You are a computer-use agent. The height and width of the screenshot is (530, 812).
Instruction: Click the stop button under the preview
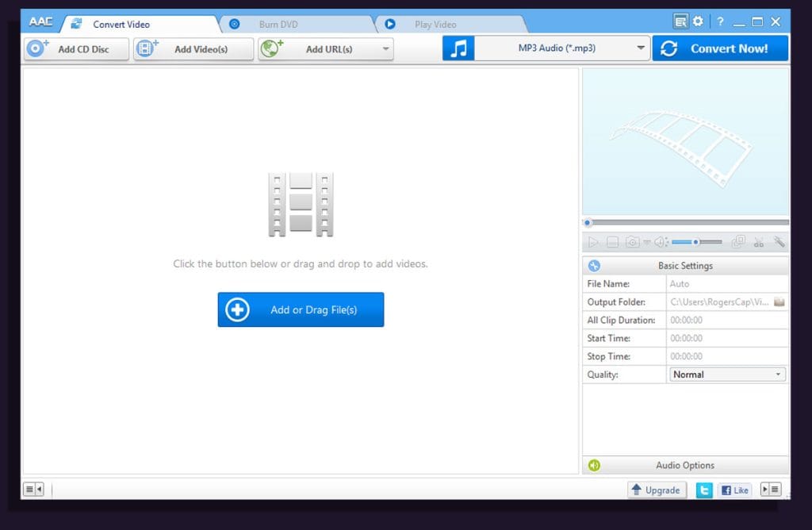click(x=613, y=242)
